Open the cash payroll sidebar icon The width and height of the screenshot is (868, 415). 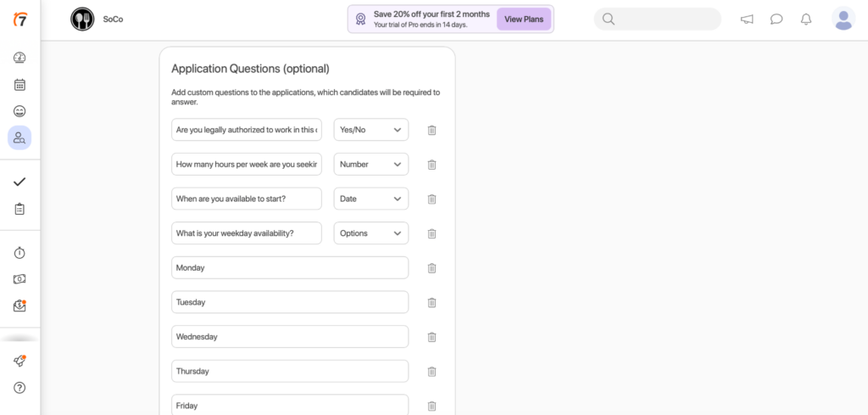[x=19, y=279]
